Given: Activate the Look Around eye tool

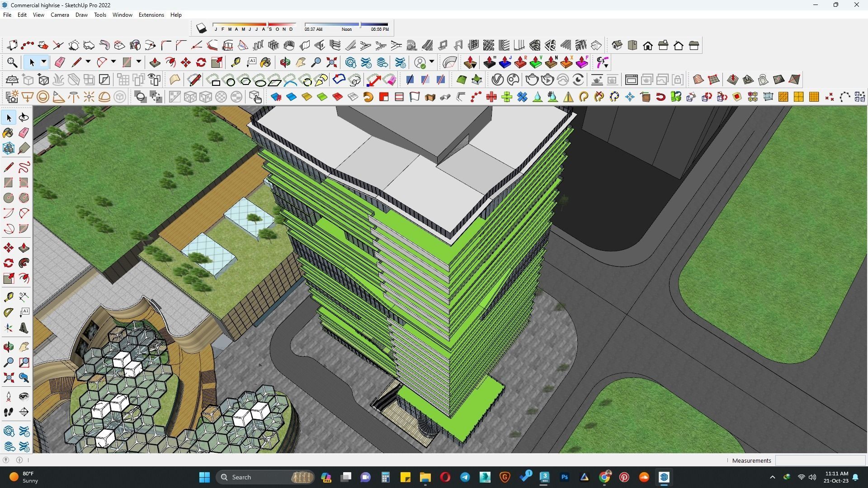Looking at the screenshot, I should (24, 397).
